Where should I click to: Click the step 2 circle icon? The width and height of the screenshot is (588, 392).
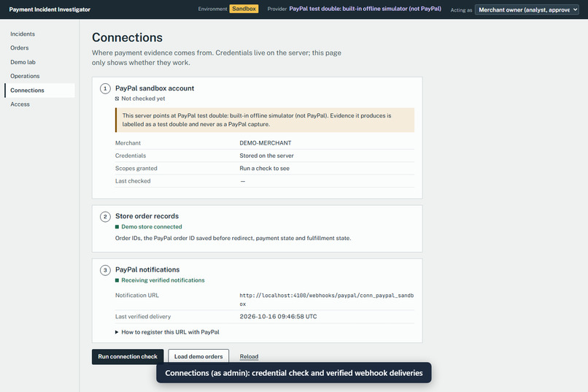tap(105, 217)
